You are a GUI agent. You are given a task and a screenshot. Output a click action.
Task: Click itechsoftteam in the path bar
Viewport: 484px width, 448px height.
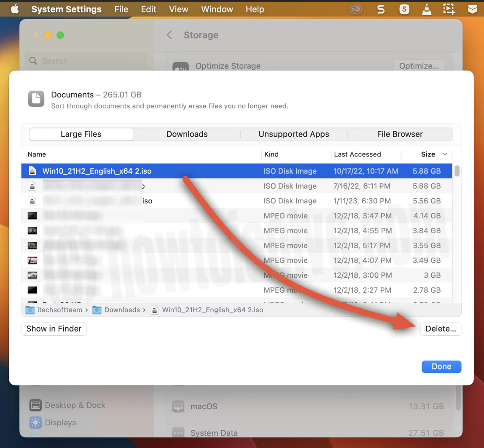click(59, 310)
